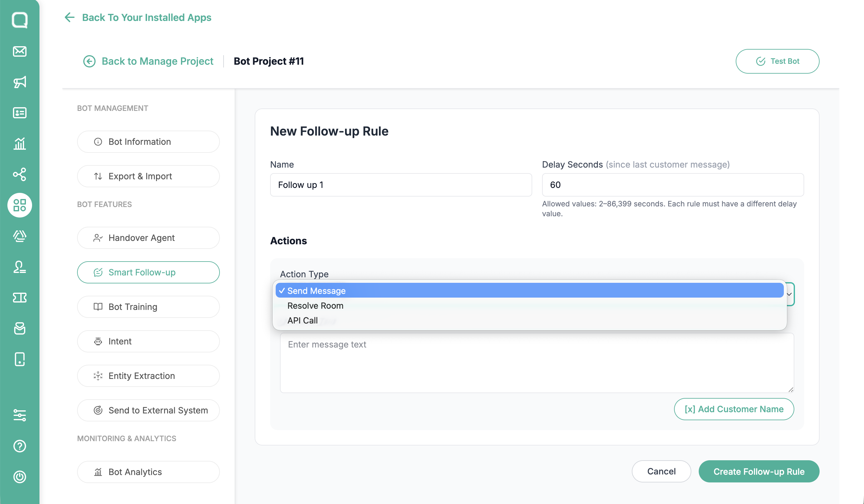Open the layered shapes icon in sidebar
This screenshot has width=864, height=504.
click(x=19, y=236)
